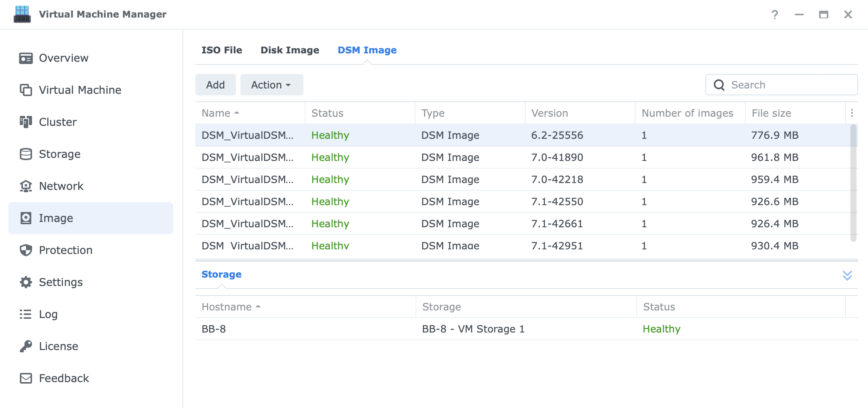Click the Storage sidebar icon
The width and height of the screenshot is (868, 408).
pyautogui.click(x=26, y=154)
